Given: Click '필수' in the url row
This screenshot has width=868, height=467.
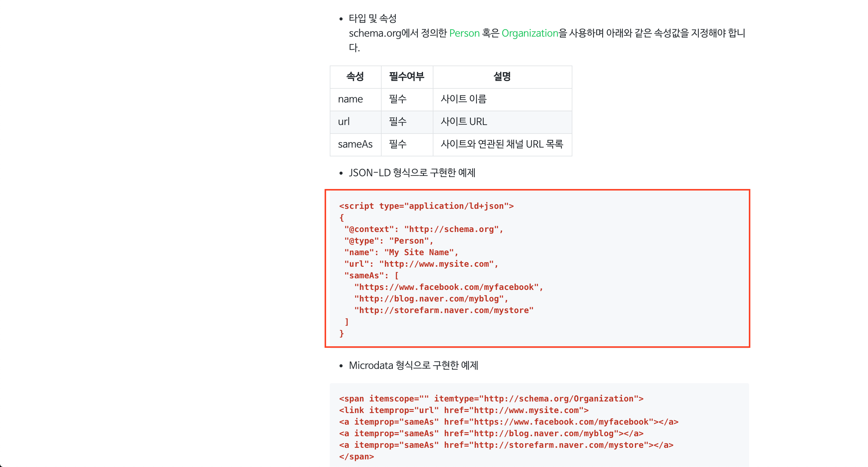Looking at the screenshot, I should (407, 122).
